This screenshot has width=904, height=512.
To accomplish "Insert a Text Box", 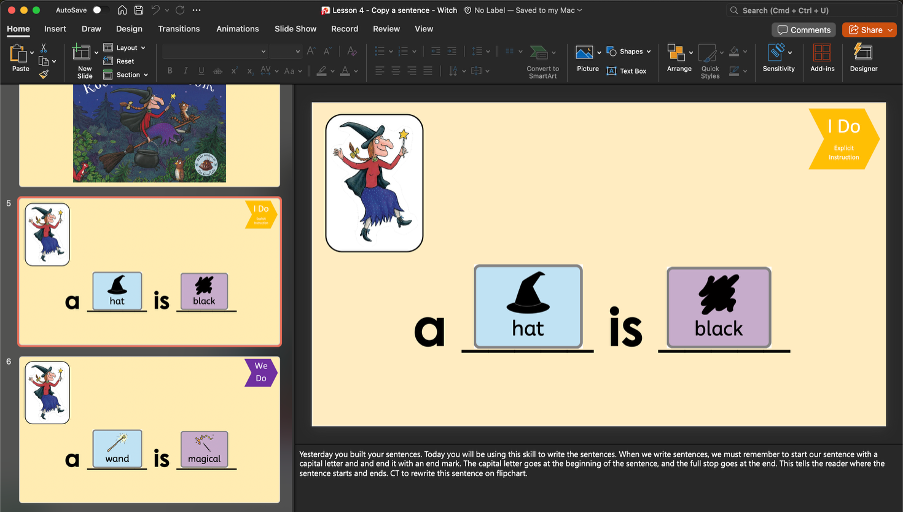I will pos(627,71).
